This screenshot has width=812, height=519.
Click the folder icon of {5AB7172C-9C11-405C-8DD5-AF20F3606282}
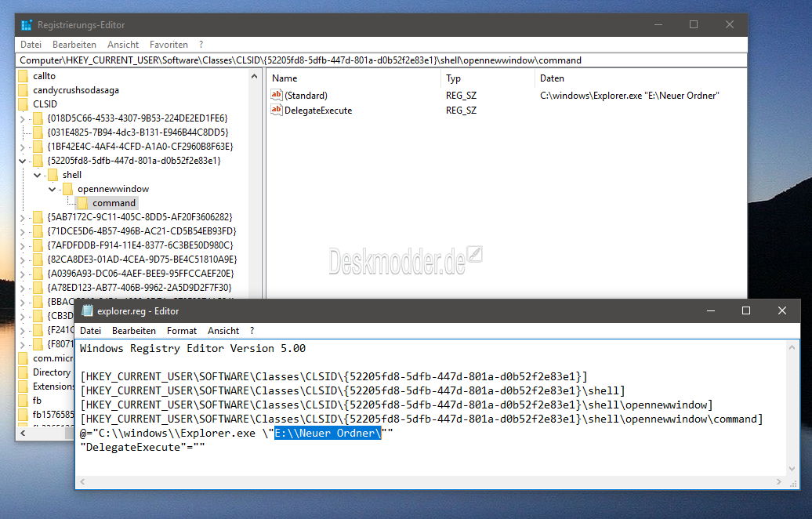click(x=38, y=217)
